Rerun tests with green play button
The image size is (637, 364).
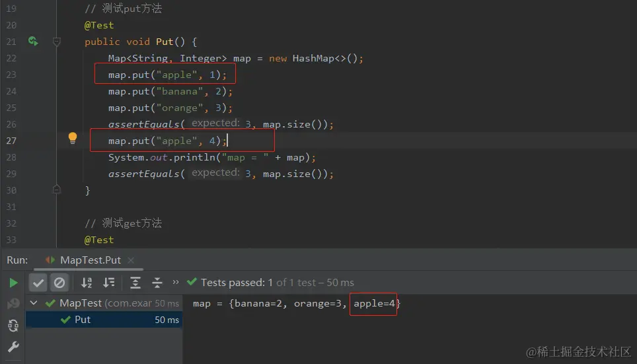pos(13,283)
